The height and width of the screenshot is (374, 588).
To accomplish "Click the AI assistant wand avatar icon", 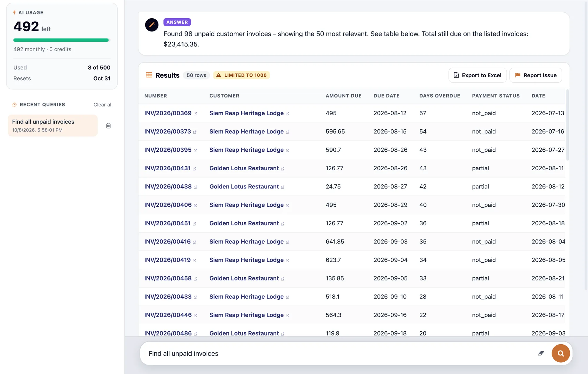I will coord(152,25).
